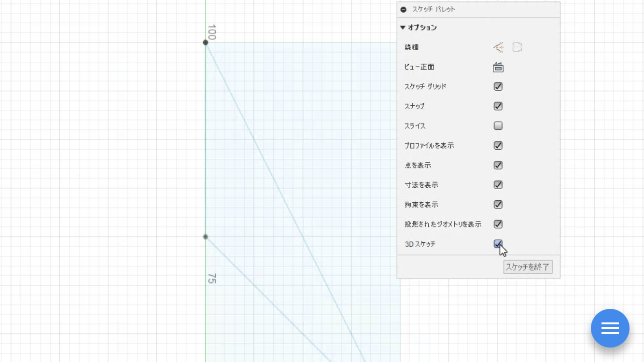Viewport: 644px width, 362px height.
Task: Turn off the 3D スケッチ checkbox
Action: tap(498, 244)
